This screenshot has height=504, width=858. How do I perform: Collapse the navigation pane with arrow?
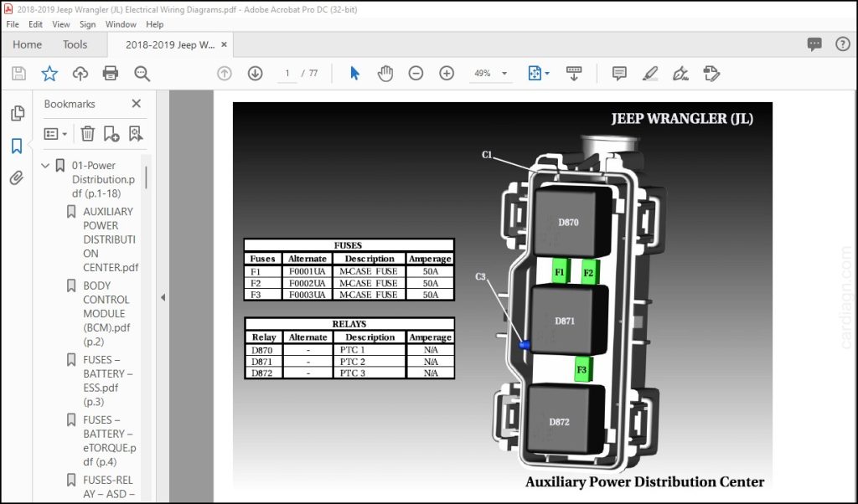tap(163, 297)
